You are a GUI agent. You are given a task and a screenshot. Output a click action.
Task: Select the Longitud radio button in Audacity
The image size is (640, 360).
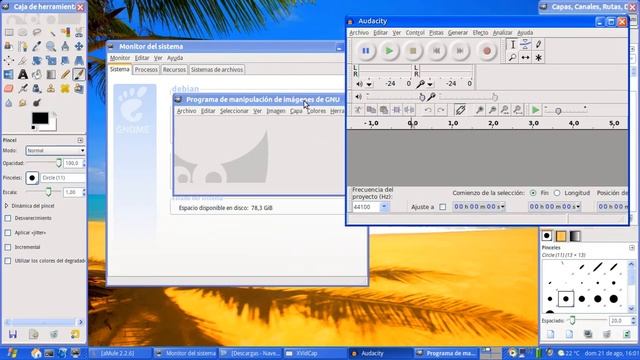tap(557, 193)
